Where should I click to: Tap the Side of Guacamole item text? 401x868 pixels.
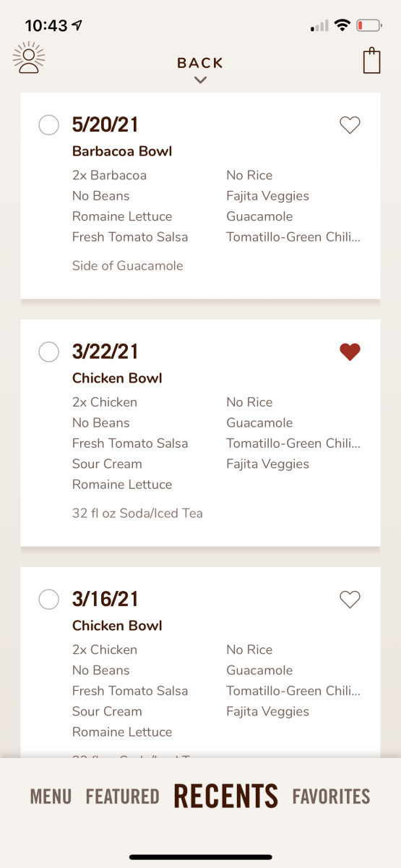(127, 265)
